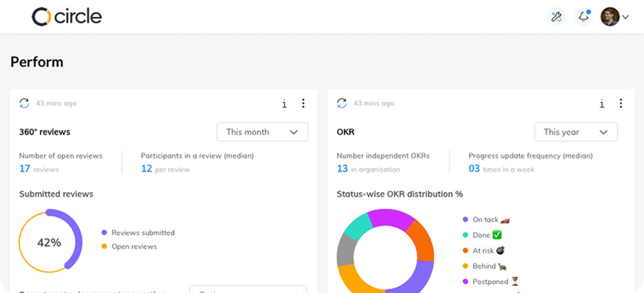Screen dimensions: 644x293
Task: Open the Circle logo home link
Action: coord(67,17)
